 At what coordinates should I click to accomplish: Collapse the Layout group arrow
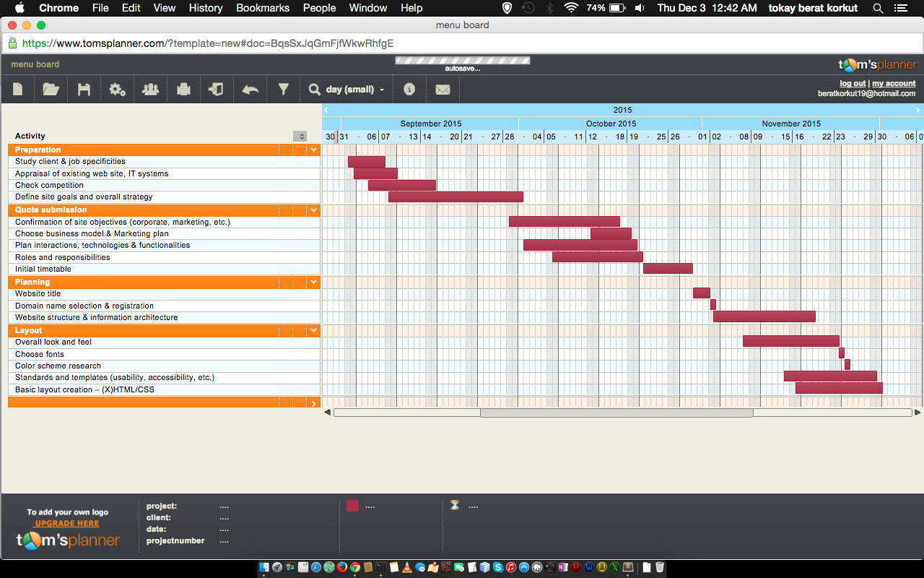[313, 331]
